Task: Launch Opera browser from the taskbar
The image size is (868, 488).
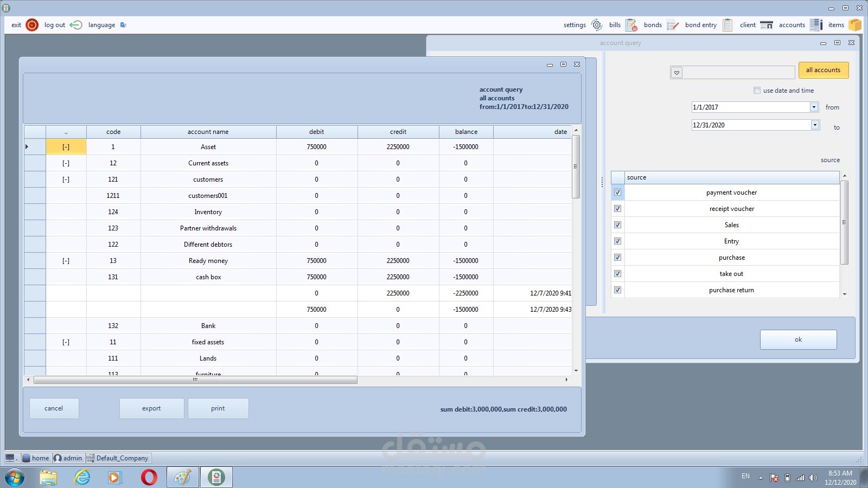Action: point(149,478)
